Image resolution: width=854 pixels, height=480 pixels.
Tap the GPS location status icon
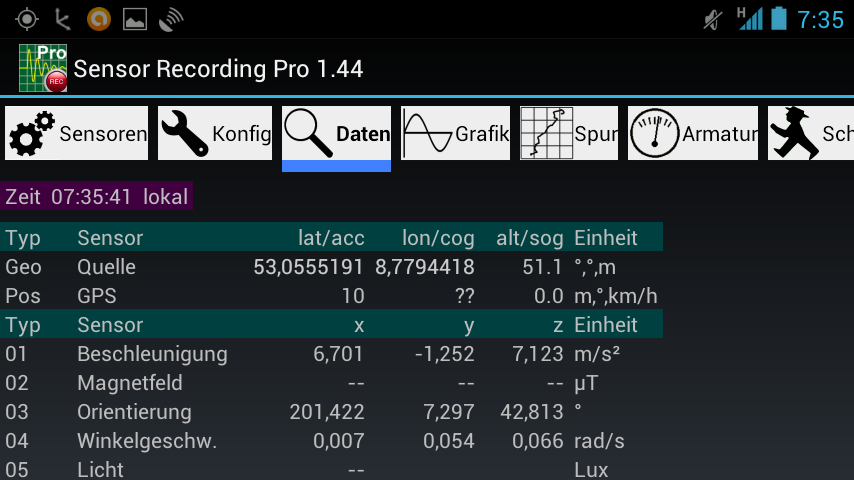27,20
